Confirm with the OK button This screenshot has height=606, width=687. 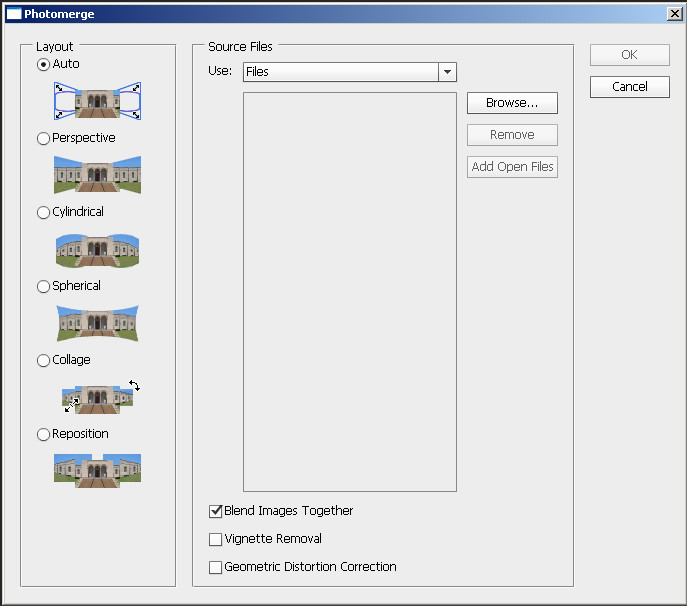tap(630, 55)
